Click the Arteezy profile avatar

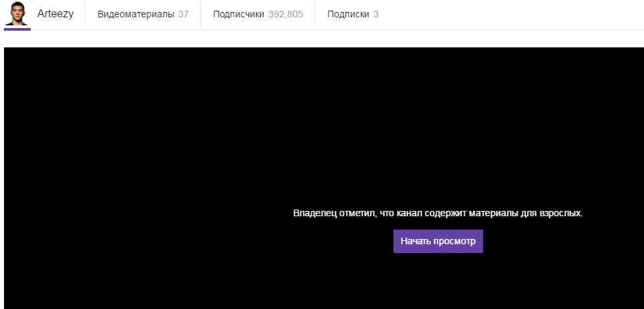pyautogui.click(x=17, y=13)
